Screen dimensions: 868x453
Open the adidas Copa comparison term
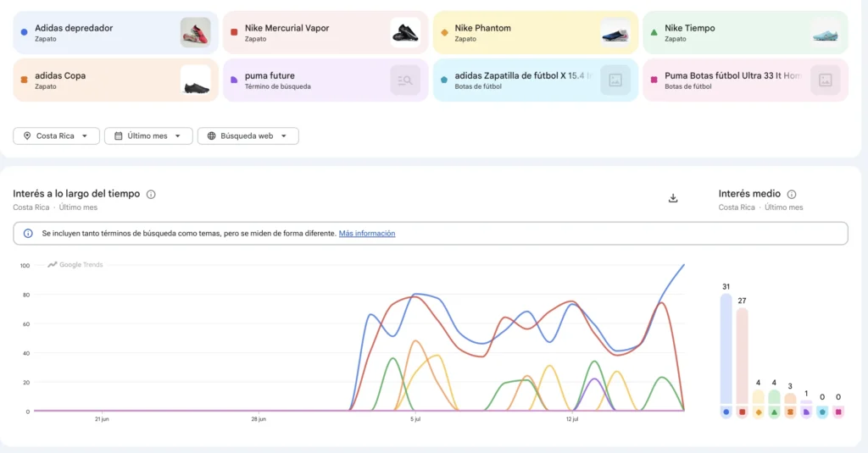pyautogui.click(x=115, y=80)
